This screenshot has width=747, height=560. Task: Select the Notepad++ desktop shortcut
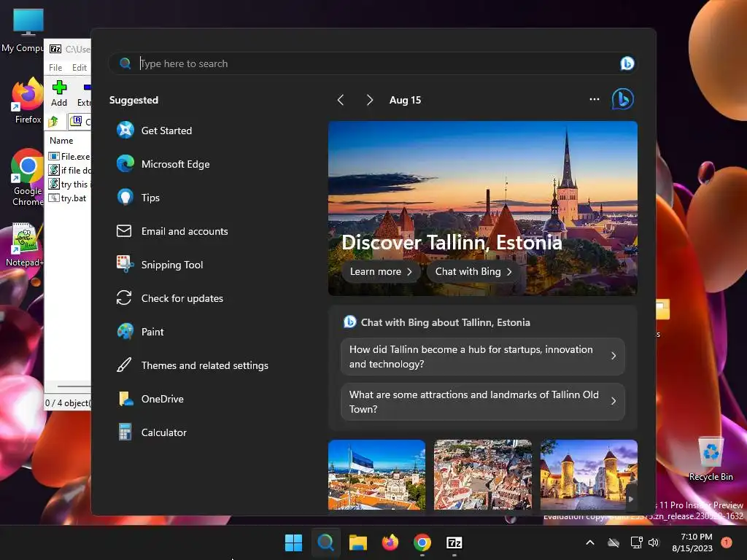coord(25,245)
